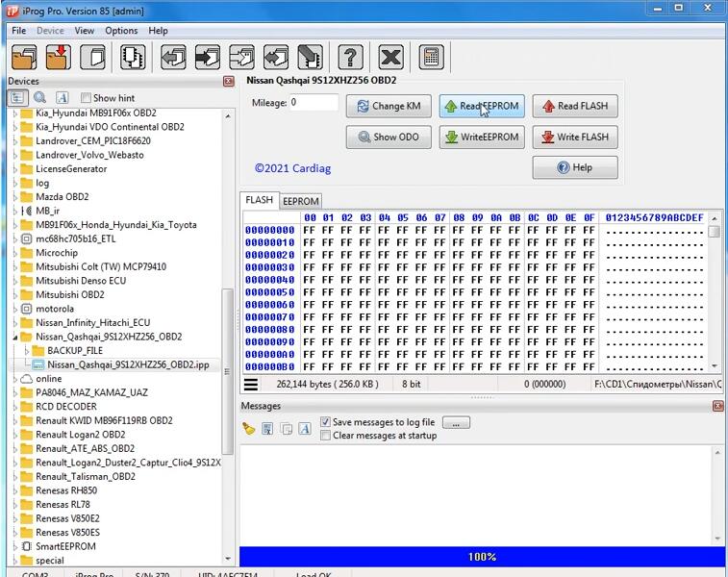Select LicenseGenerator in device tree

(x=71, y=169)
